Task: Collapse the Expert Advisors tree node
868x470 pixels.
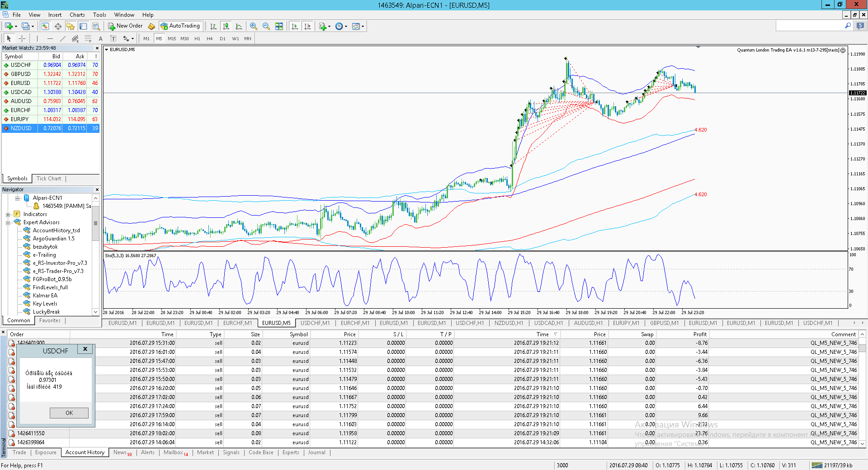Action: click(x=8, y=222)
